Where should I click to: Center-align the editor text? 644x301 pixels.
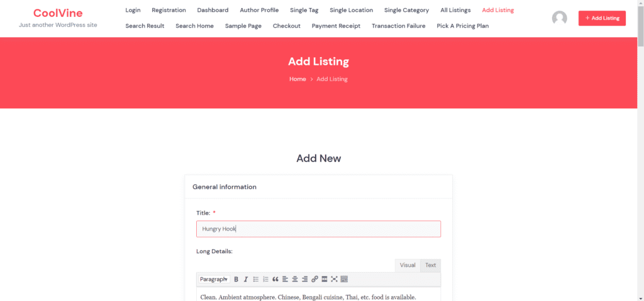click(x=295, y=279)
